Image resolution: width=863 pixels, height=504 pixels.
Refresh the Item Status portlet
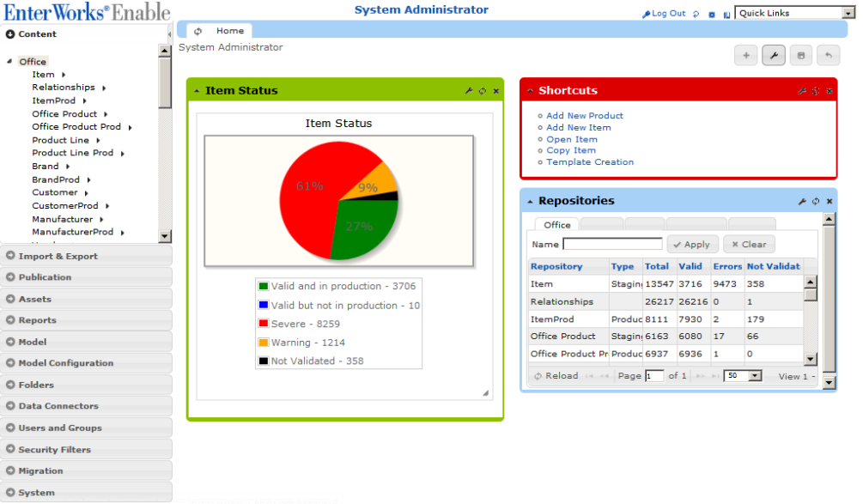coord(482,90)
